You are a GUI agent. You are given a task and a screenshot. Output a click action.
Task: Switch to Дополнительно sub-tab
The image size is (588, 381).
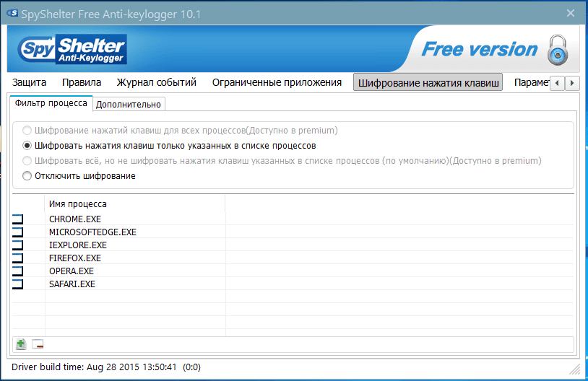pos(129,104)
